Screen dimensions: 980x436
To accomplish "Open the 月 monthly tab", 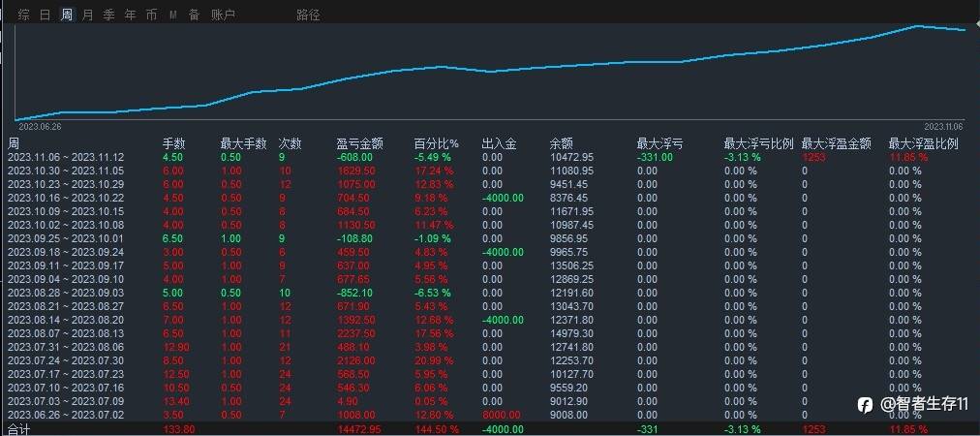I will (x=87, y=15).
